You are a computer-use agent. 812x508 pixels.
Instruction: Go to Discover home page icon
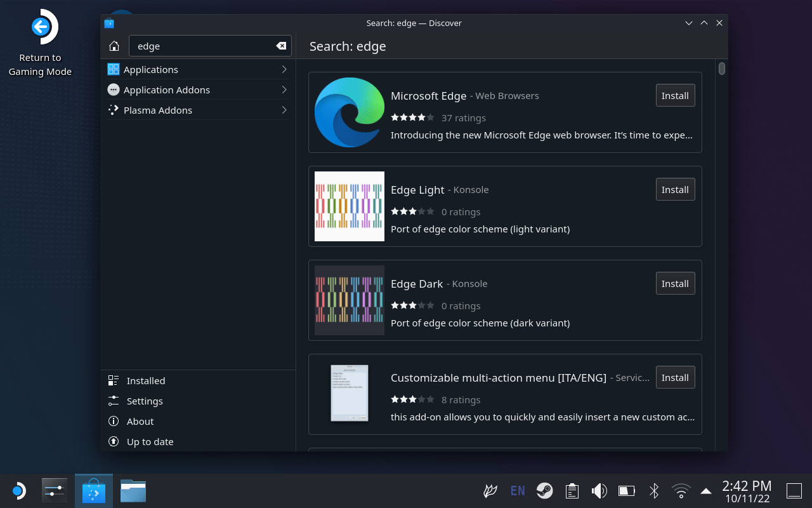114,46
